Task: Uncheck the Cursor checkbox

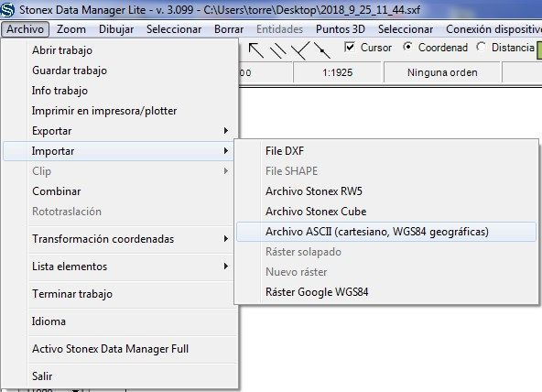Action: (x=350, y=47)
